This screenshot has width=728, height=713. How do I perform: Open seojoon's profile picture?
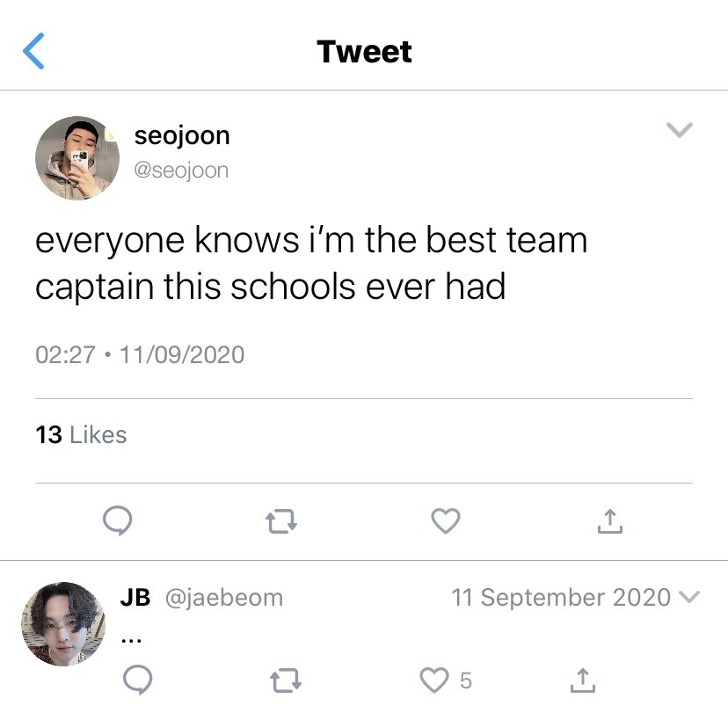coord(77,158)
